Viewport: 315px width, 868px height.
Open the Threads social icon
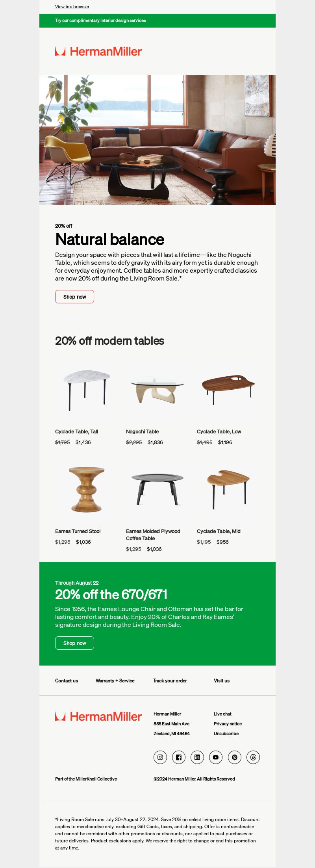(253, 757)
